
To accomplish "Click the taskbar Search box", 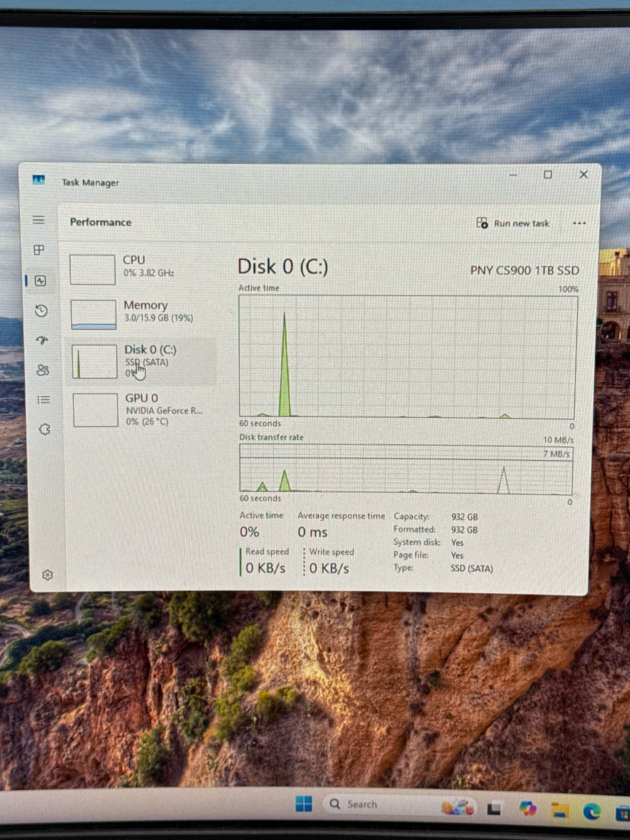I will pyautogui.click(x=400, y=804).
